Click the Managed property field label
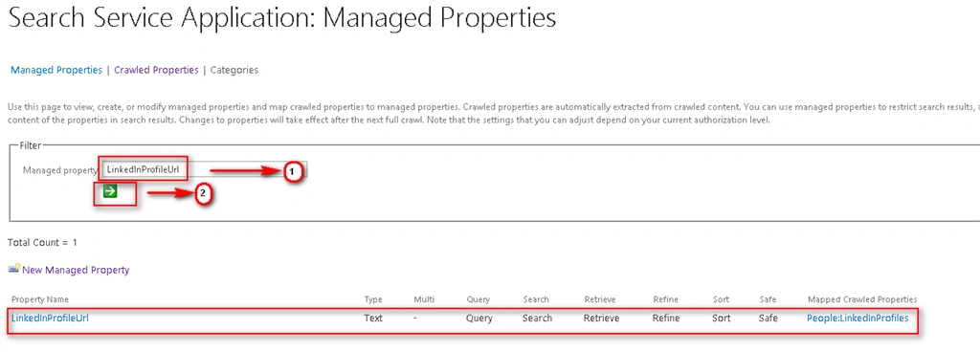This screenshot has width=980, height=352. click(60, 170)
